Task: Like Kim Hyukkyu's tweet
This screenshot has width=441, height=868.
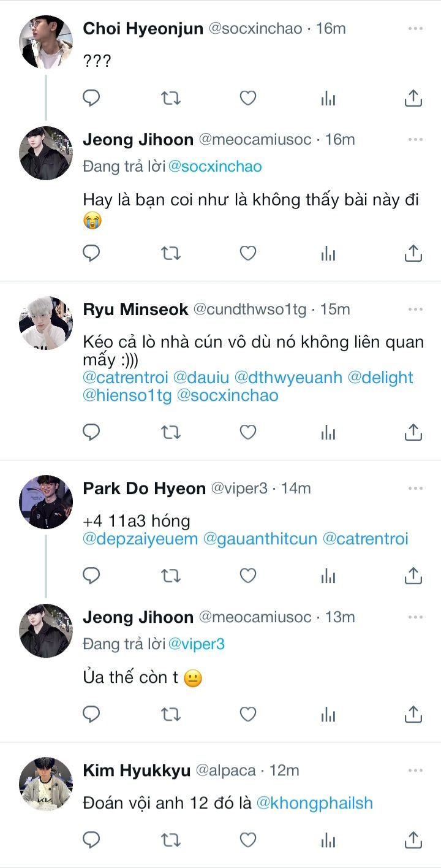Action: 247,839
